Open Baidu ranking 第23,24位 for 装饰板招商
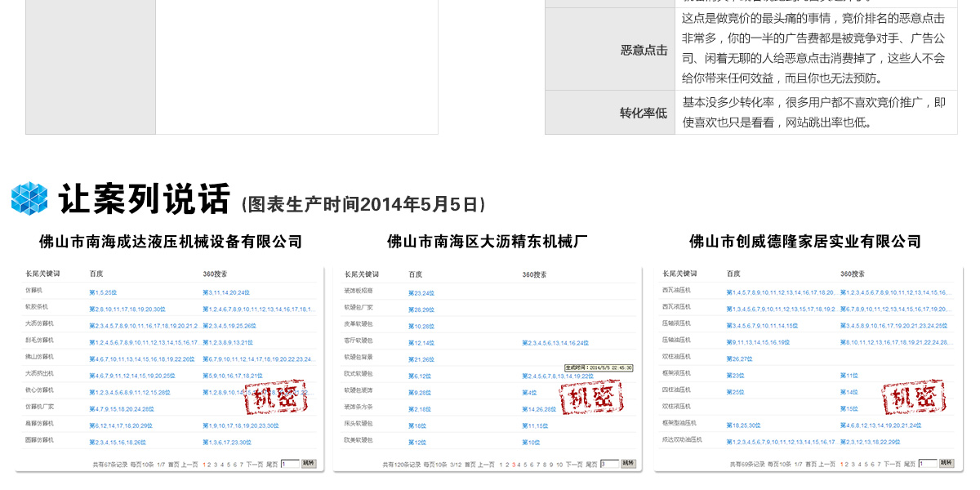Screen dimensions: 980x490 pyautogui.click(x=421, y=292)
